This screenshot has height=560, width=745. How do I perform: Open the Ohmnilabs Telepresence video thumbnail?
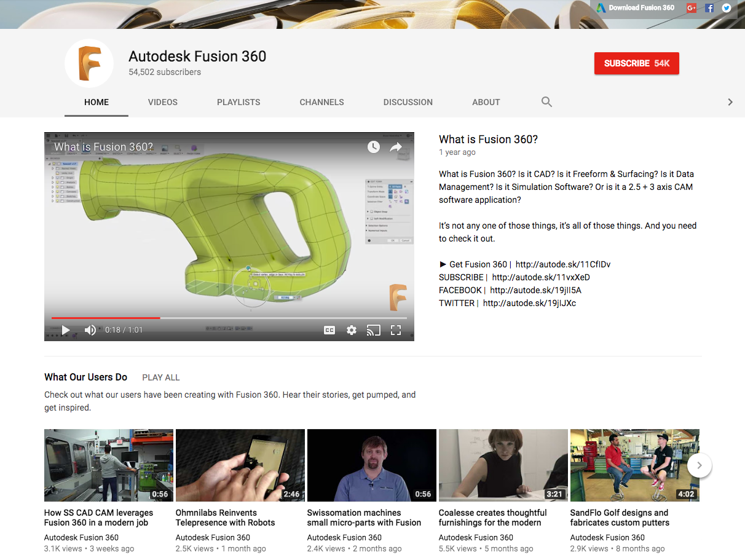240,465
